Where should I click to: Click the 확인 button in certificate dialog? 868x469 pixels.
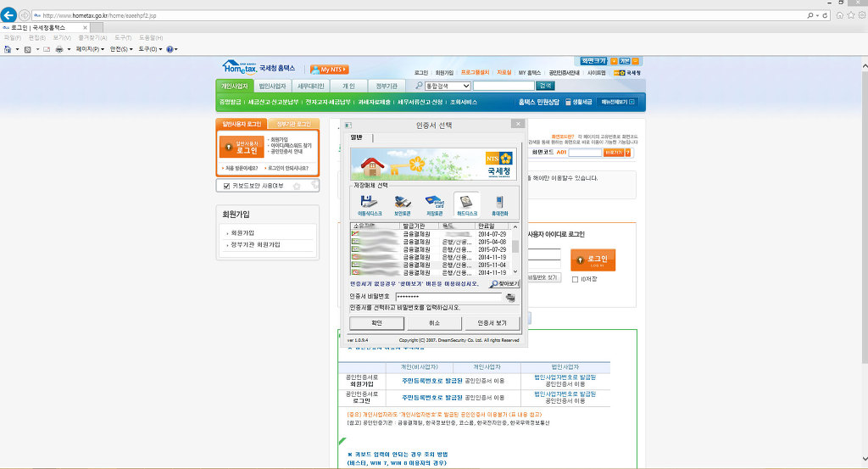click(x=377, y=323)
